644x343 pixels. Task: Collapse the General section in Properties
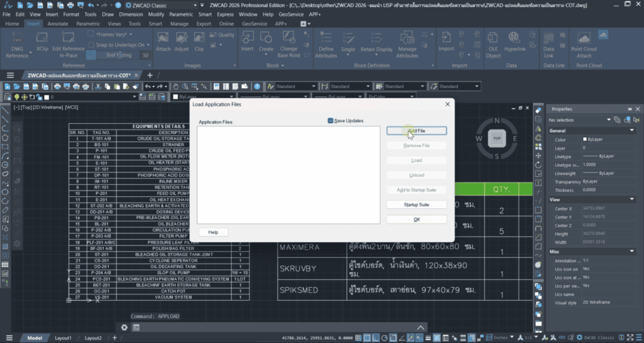[x=636, y=130]
